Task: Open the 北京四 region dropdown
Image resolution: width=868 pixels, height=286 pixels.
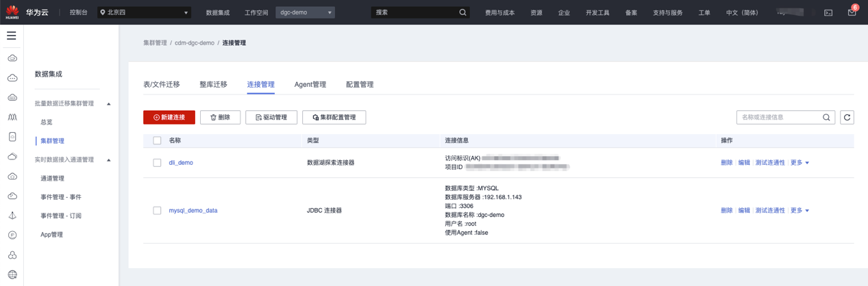Action: point(144,12)
